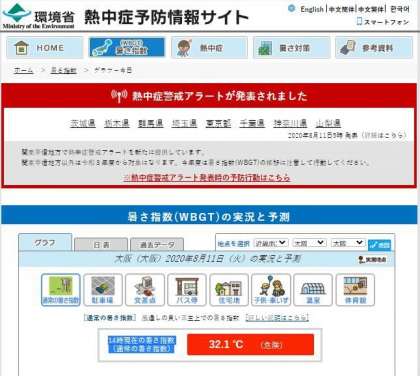Open the region selection dropdown
420x376 pixels.
click(x=271, y=243)
